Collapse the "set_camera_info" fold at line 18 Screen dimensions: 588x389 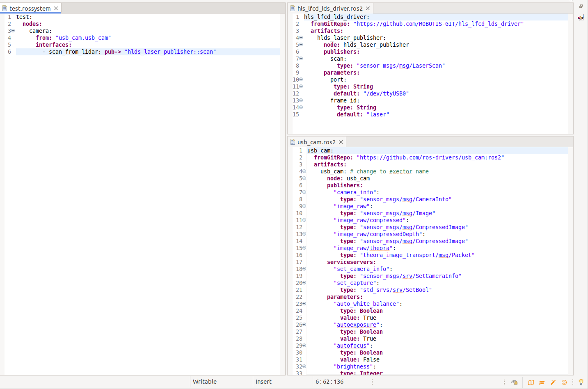click(x=304, y=269)
